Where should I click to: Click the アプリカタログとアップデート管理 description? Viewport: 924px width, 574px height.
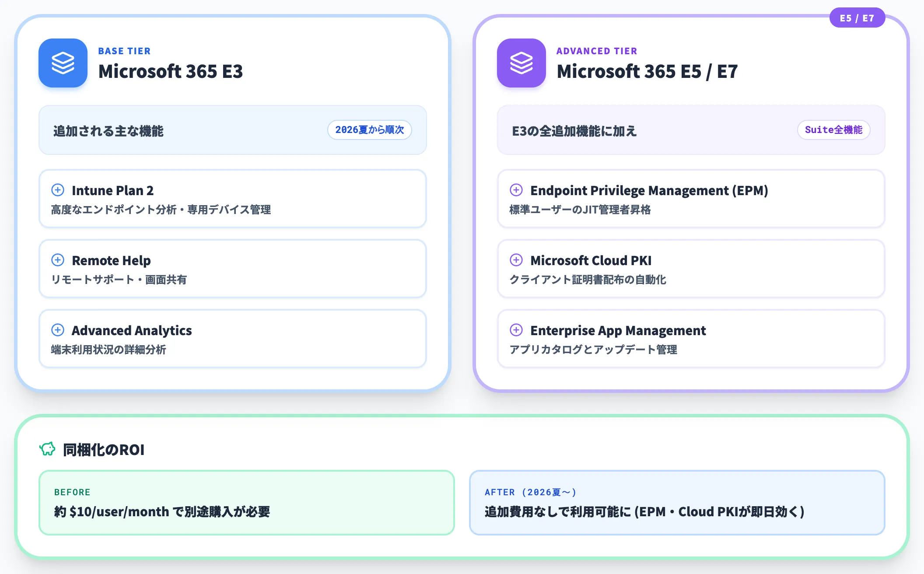click(593, 350)
